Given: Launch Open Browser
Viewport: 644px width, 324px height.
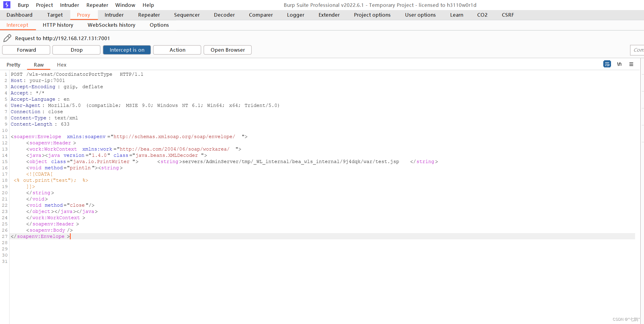Looking at the screenshot, I should (x=228, y=50).
